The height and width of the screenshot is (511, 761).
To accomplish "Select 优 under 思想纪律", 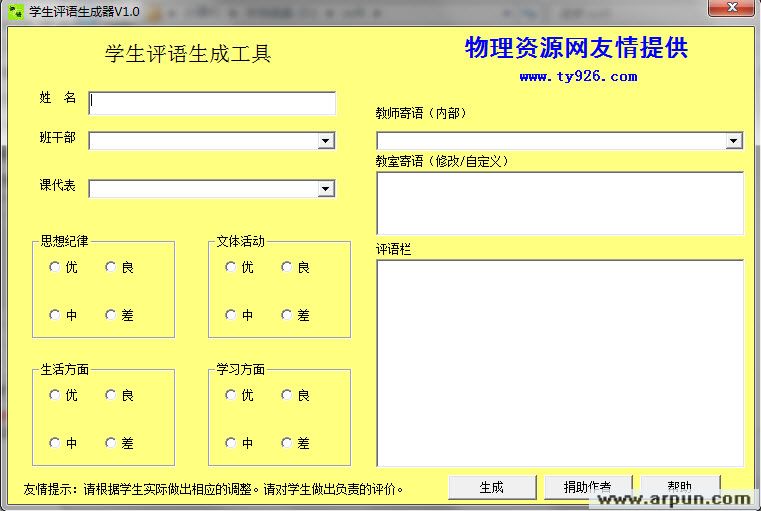I will [x=64, y=267].
